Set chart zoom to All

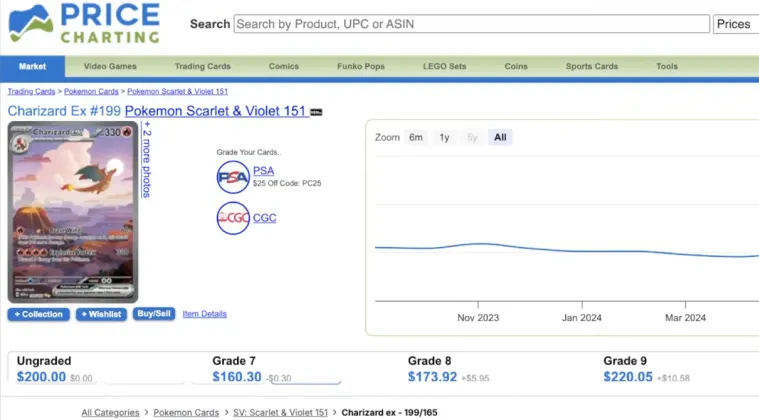coord(500,137)
